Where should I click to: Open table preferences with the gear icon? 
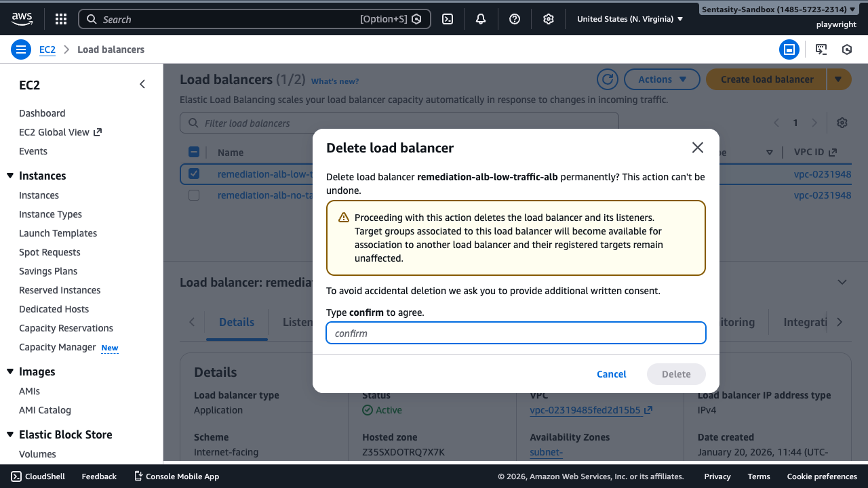pos(842,123)
